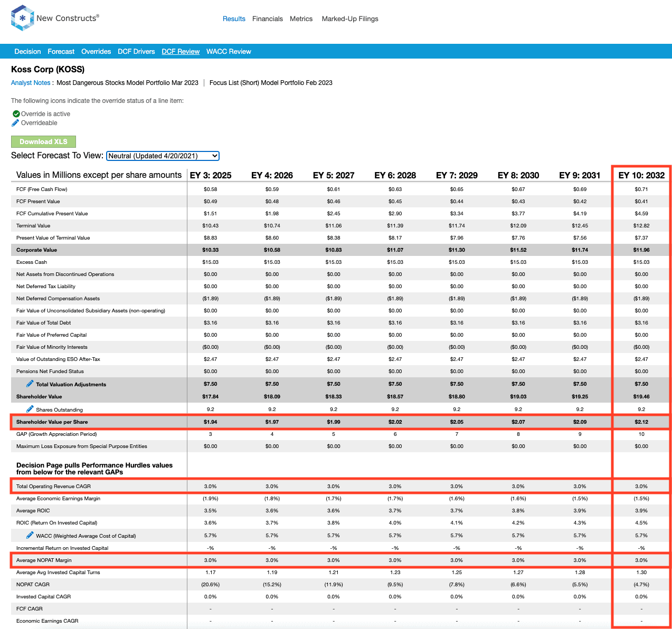Viewport: 672px width, 629px height.
Task: Click the 1.30 Invested Capital Turns cell
Action: [x=641, y=573]
